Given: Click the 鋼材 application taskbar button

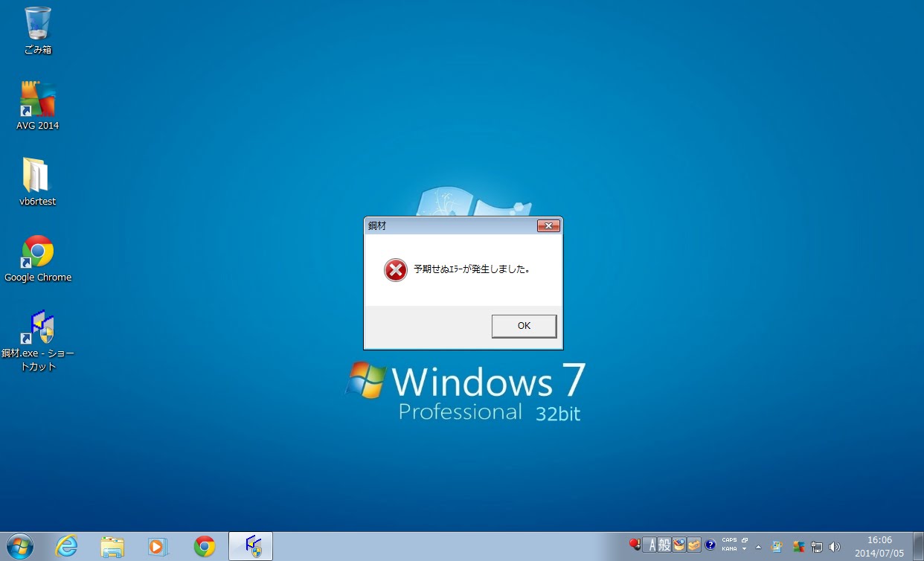Looking at the screenshot, I should tap(251, 546).
